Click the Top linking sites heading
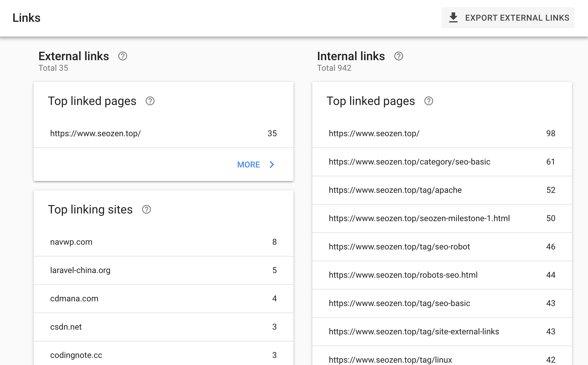 (x=90, y=210)
